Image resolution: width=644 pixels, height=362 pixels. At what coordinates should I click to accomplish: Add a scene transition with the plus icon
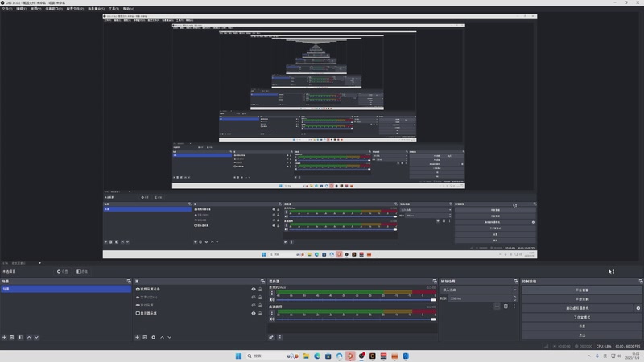tap(497, 306)
